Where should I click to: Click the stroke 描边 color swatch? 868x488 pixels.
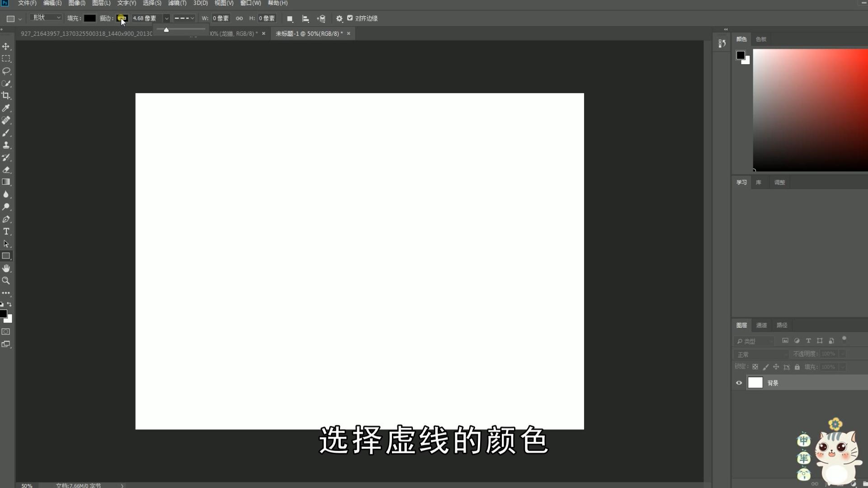tap(122, 19)
